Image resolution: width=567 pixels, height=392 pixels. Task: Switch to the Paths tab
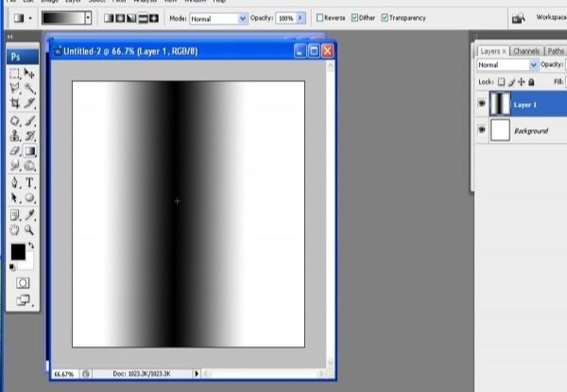point(556,51)
